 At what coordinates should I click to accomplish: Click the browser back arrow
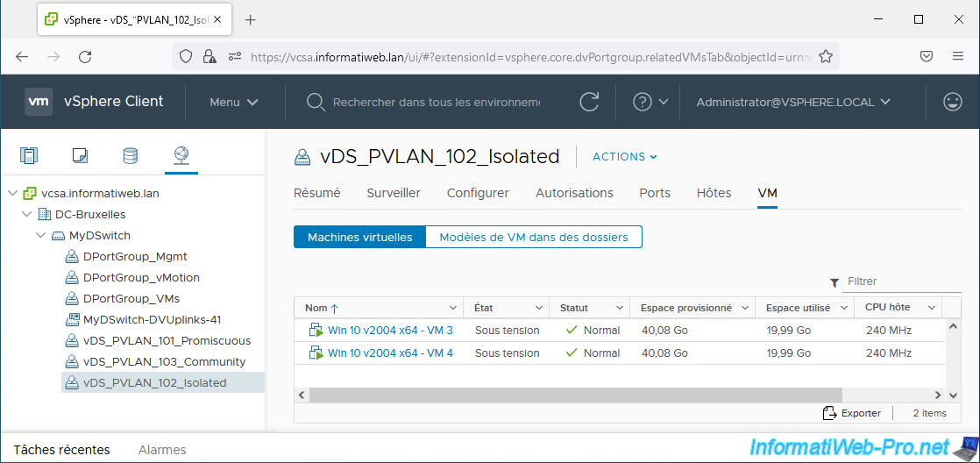[x=22, y=57]
